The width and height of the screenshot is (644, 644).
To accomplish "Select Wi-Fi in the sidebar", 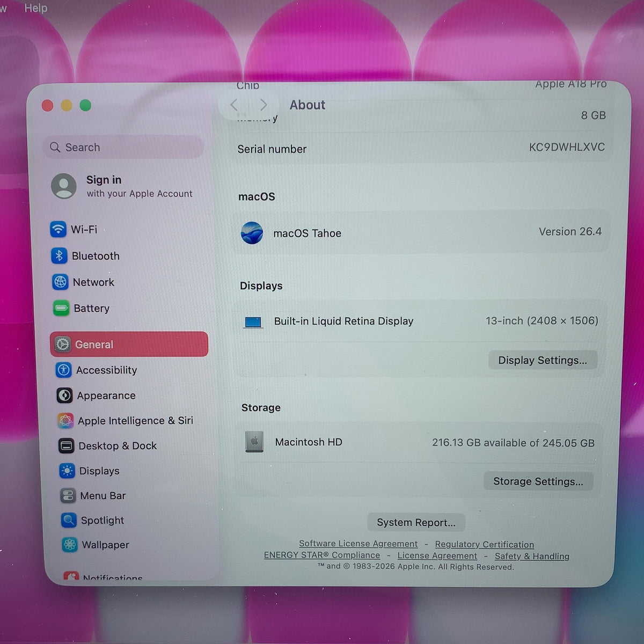I will (x=128, y=229).
